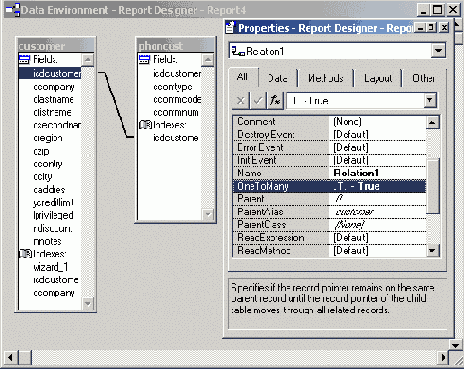Image resolution: width=464 pixels, height=369 pixels.
Task: Open the property value dropdown showing True
Action: point(430,100)
